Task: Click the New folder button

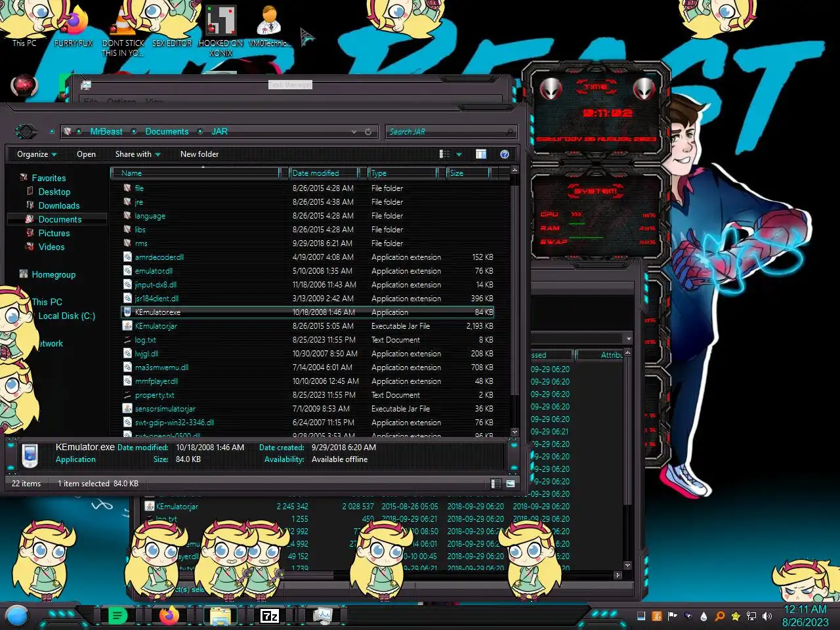Action: click(199, 154)
